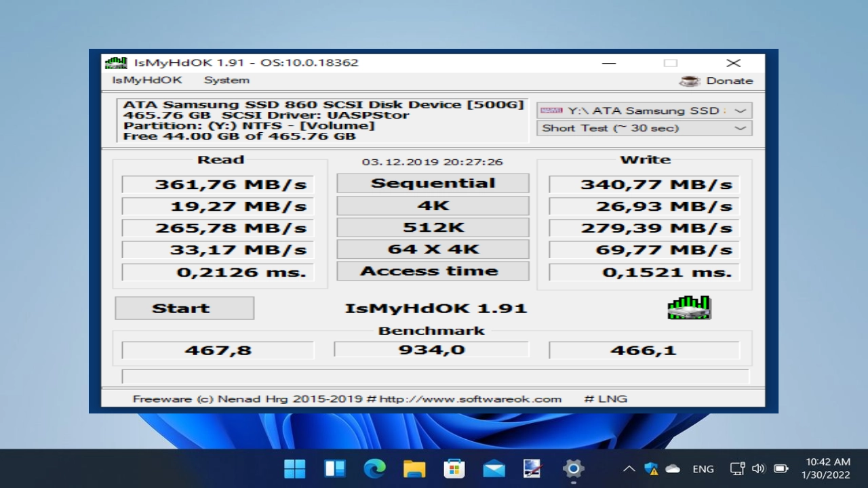Click the Donate menu item
Viewport: 868px width, 488px height.
pyautogui.click(x=730, y=81)
